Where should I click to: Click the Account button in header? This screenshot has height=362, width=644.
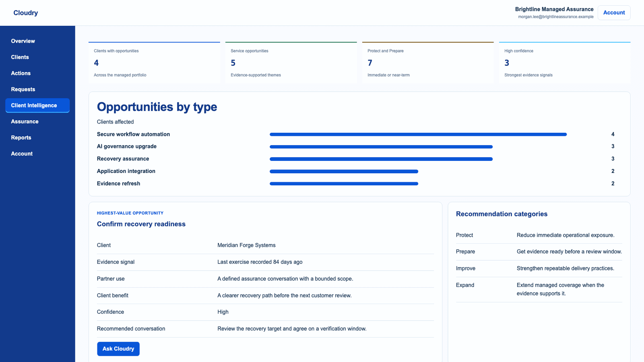614,12
